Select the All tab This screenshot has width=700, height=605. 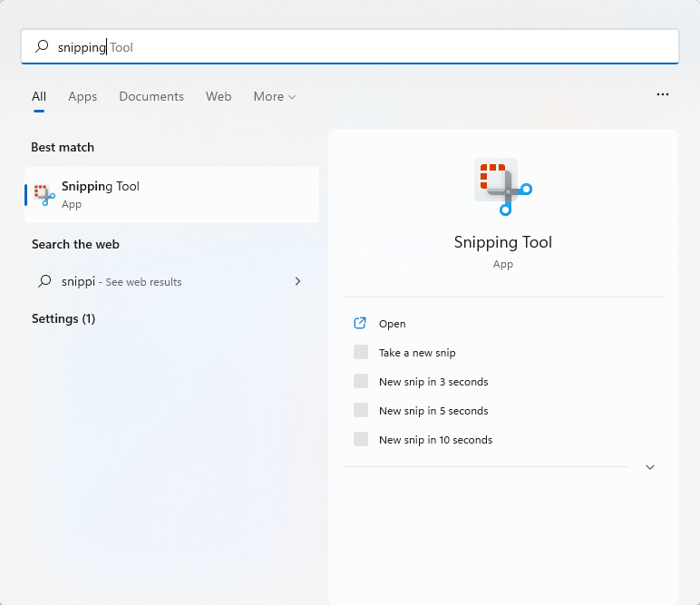point(39,96)
